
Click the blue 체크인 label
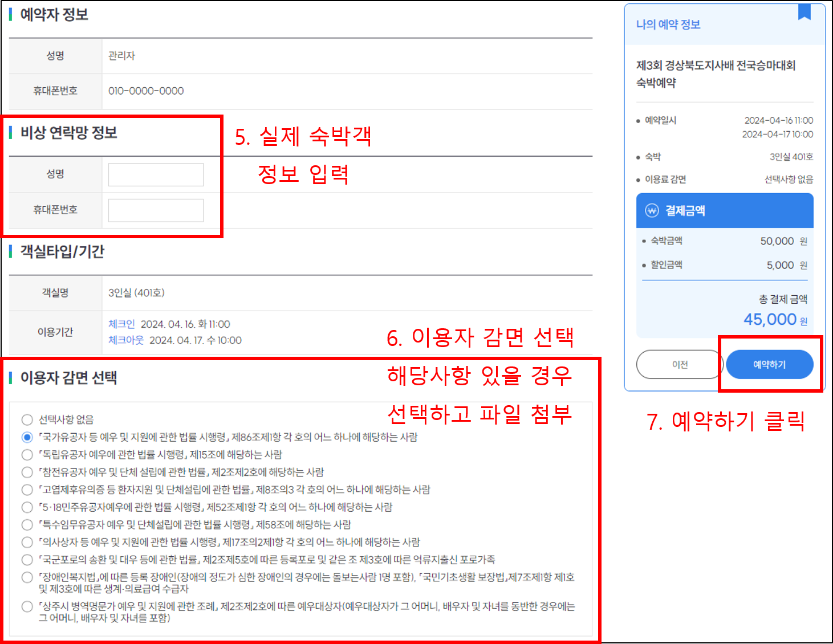[x=121, y=324]
